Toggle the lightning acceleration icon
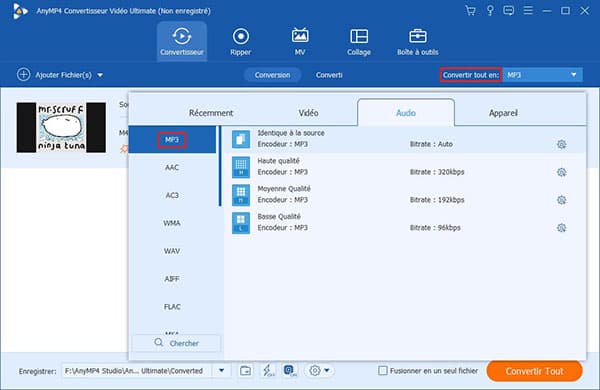 point(268,370)
